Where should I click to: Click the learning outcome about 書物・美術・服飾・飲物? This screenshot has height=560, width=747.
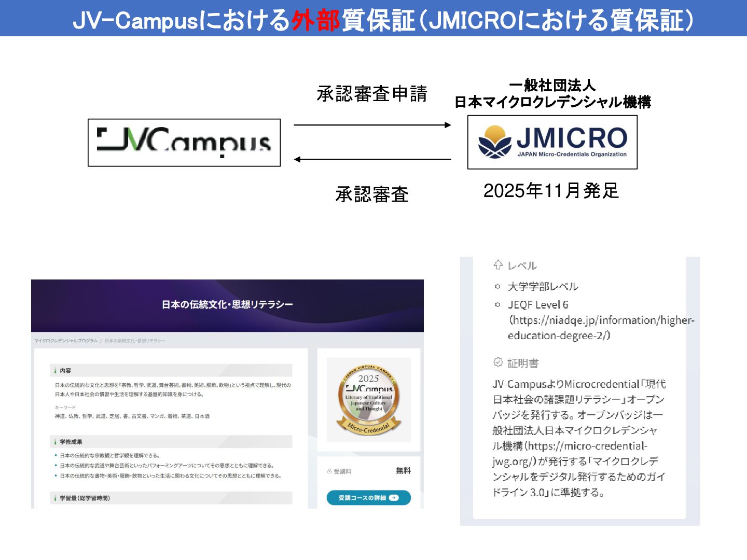point(171,475)
